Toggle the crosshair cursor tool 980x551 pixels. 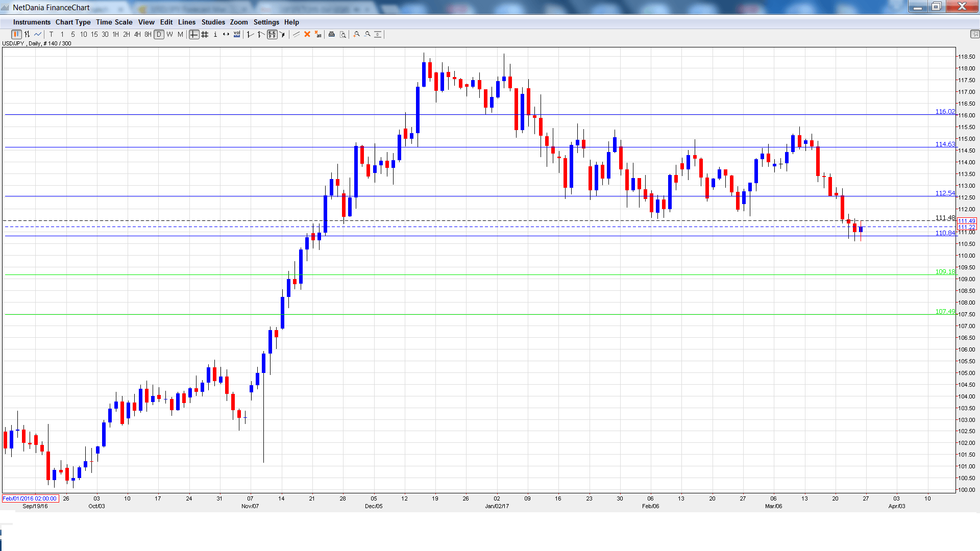click(194, 34)
